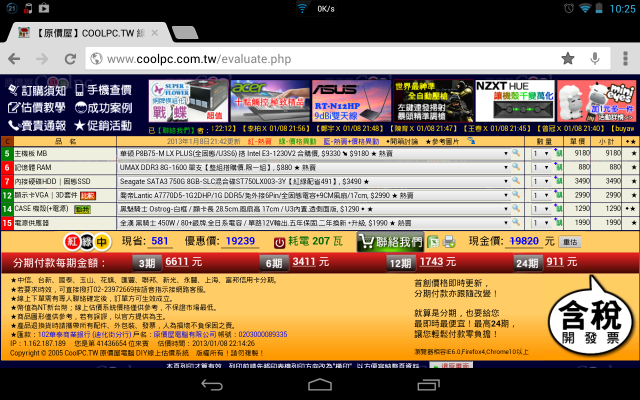Select the 3期 installment button
This screenshot has height=400, width=640.
[147, 263]
